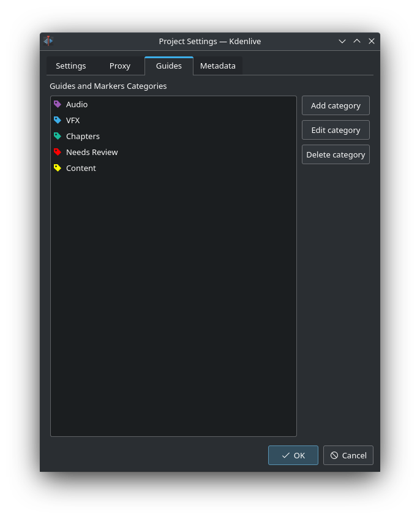Viewport: 420px width, 519px height.
Task: Click the Kdenlive app icon in title bar
Action: [x=49, y=41]
